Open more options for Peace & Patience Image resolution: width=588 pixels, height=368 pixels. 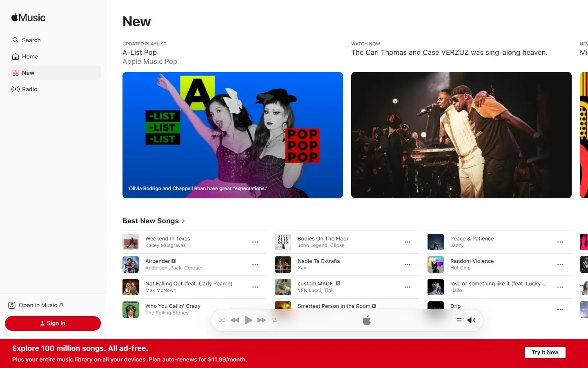560,242
